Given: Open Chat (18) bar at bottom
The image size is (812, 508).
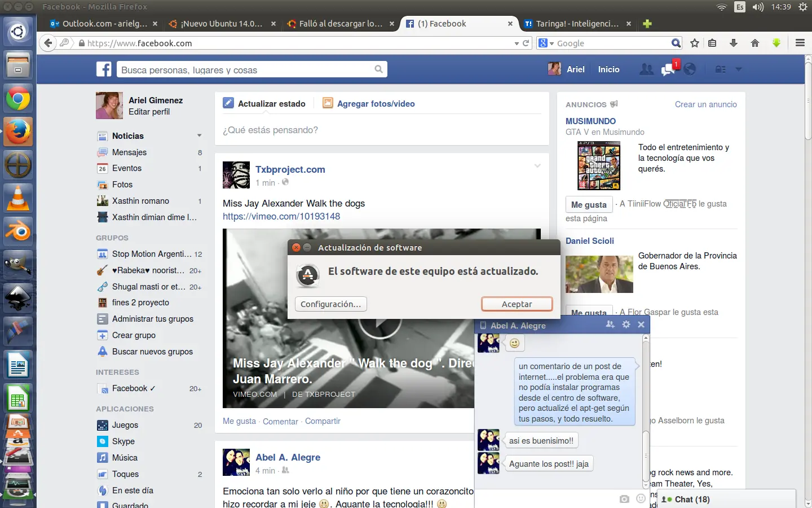Looking at the screenshot, I should coord(727,499).
